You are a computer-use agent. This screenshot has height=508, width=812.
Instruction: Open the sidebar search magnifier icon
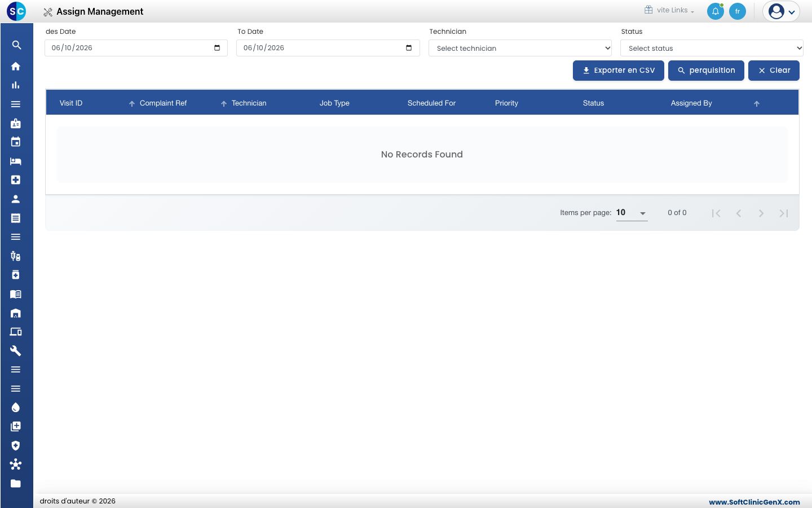coord(16,45)
